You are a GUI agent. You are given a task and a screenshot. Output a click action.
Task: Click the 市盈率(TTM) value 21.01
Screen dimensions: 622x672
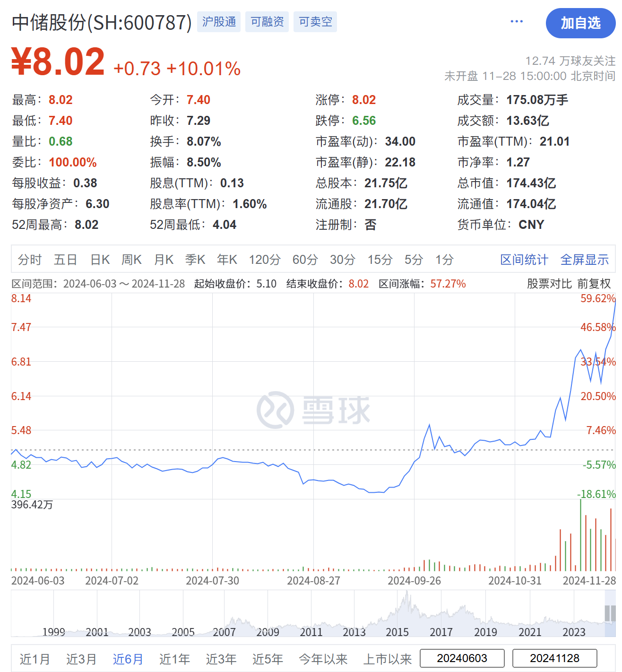click(554, 141)
